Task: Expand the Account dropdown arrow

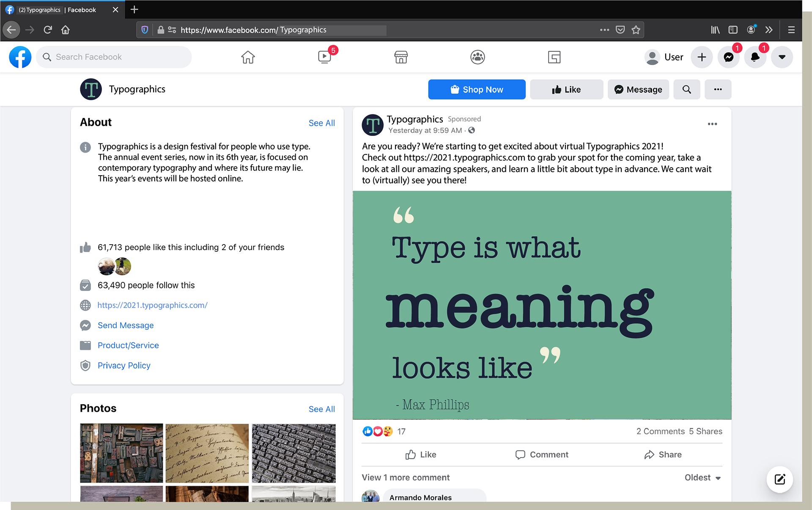Action: pos(782,57)
